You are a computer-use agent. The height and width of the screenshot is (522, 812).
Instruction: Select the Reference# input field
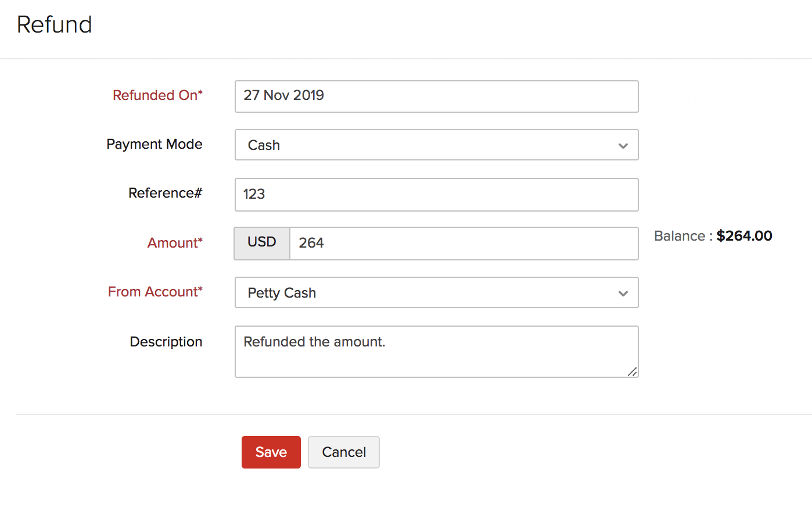pyautogui.click(x=436, y=194)
